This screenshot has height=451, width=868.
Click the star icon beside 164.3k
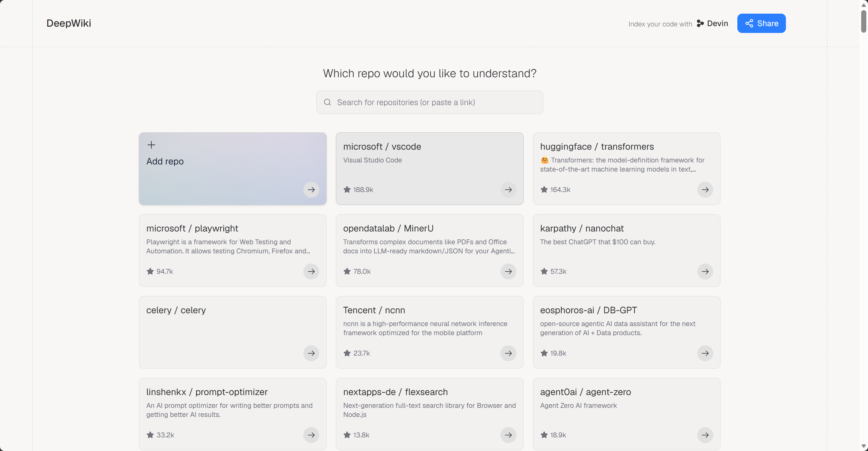tap(544, 189)
